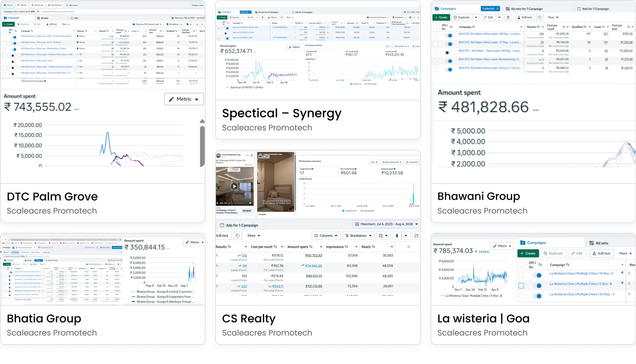Select all campaigns checkbox in Bhawani Group card
The height and width of the screenshot is (364, 636).
pyautogui.click(x=435, y=27)
